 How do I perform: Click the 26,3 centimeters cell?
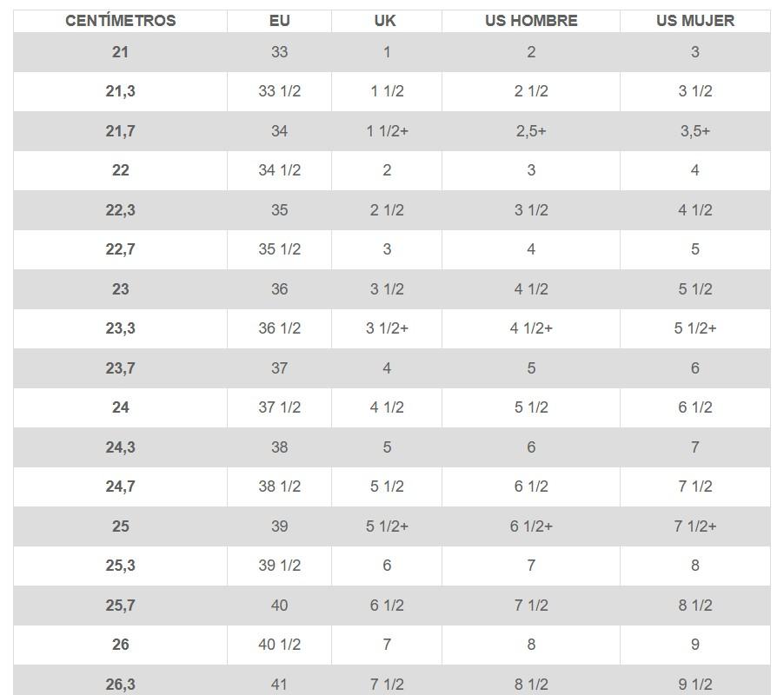click(x=120, y=685)
